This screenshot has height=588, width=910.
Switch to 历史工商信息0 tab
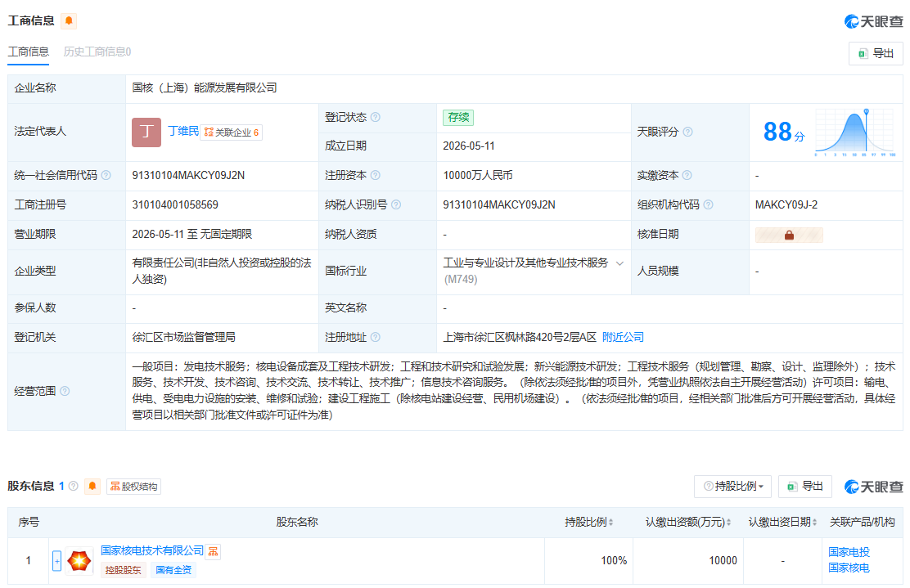coord(97,52)
